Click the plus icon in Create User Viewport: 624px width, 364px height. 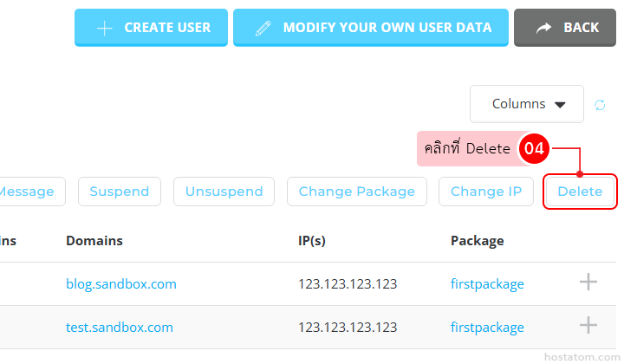point(104,28)
